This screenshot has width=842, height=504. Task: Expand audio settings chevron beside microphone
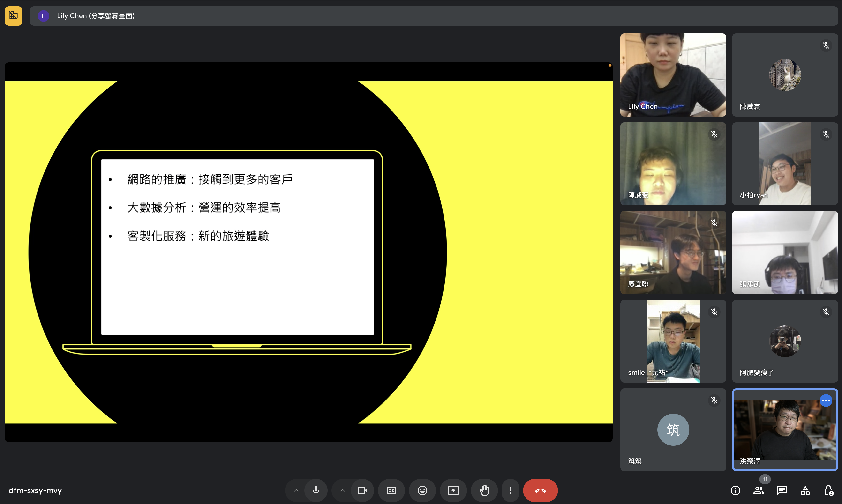(296, 490)
